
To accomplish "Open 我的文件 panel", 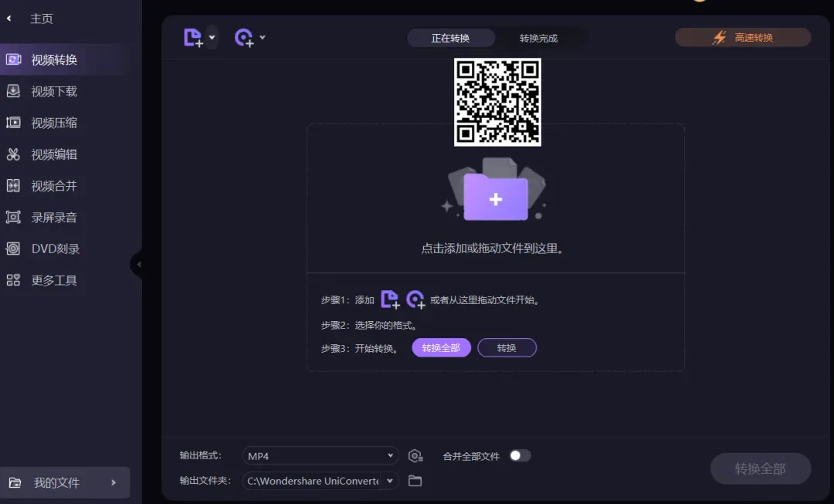I will point(65,482).
